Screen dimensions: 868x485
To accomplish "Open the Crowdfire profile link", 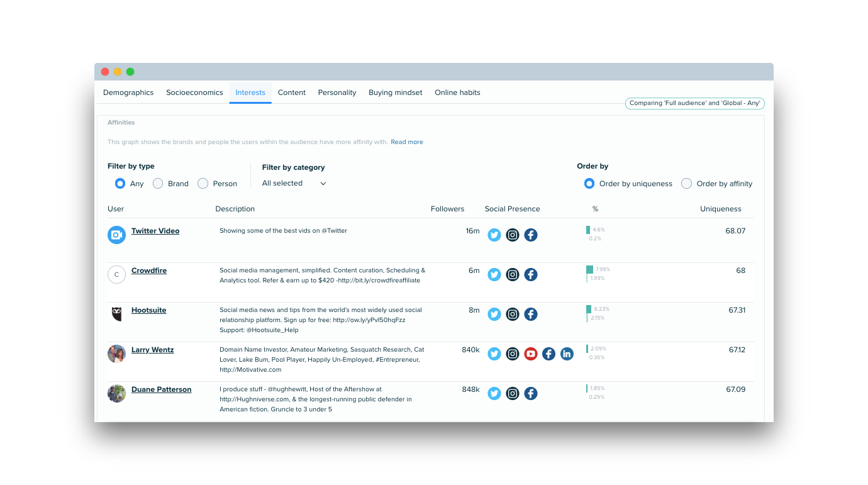I will 149,270.
